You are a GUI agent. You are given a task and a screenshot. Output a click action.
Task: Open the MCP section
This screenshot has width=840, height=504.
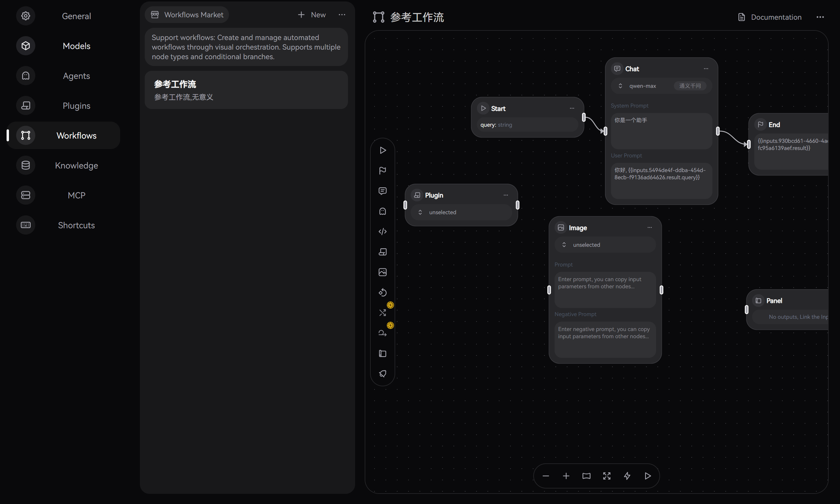pyautogui.click(x=64, y=195)
